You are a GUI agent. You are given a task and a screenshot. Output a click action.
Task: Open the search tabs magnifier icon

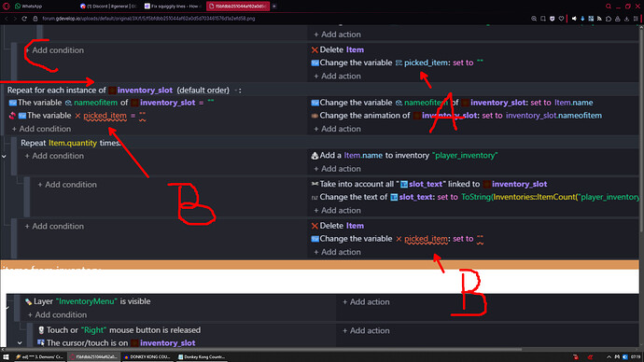click(609, 7)
